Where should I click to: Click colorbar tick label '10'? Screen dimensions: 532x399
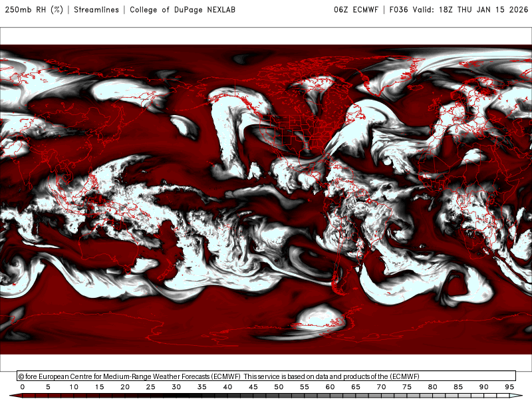click(x=74, y=387)
